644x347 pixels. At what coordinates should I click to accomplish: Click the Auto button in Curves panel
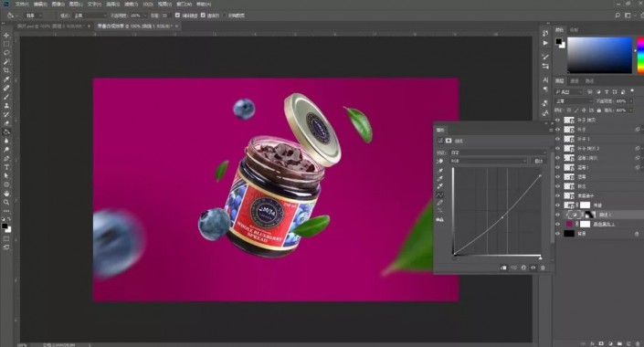538,161
